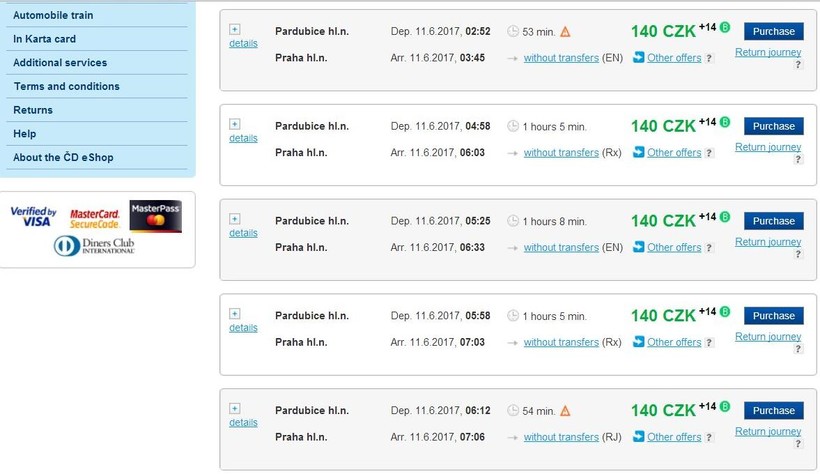Click Other offers arrow icon for 04:58 train

click(x=639, y=152)
